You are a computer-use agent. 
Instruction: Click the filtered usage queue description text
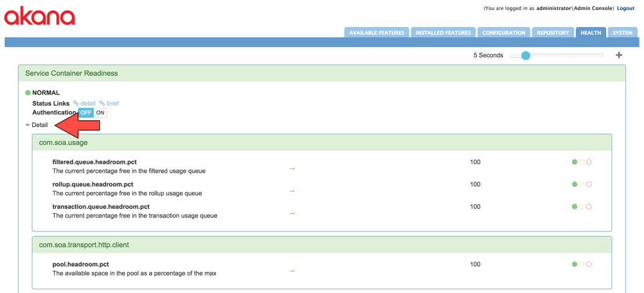pos(129,171)
